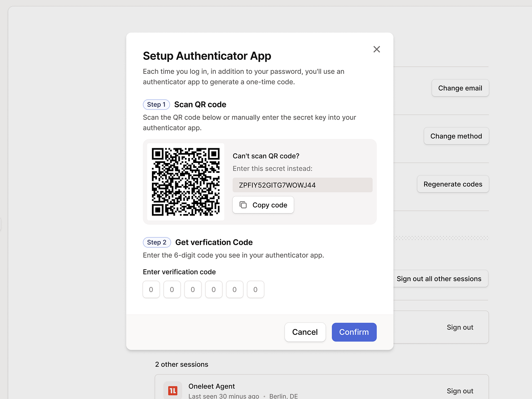Click the Oneleet Agent app icon

tap(173, 391)
